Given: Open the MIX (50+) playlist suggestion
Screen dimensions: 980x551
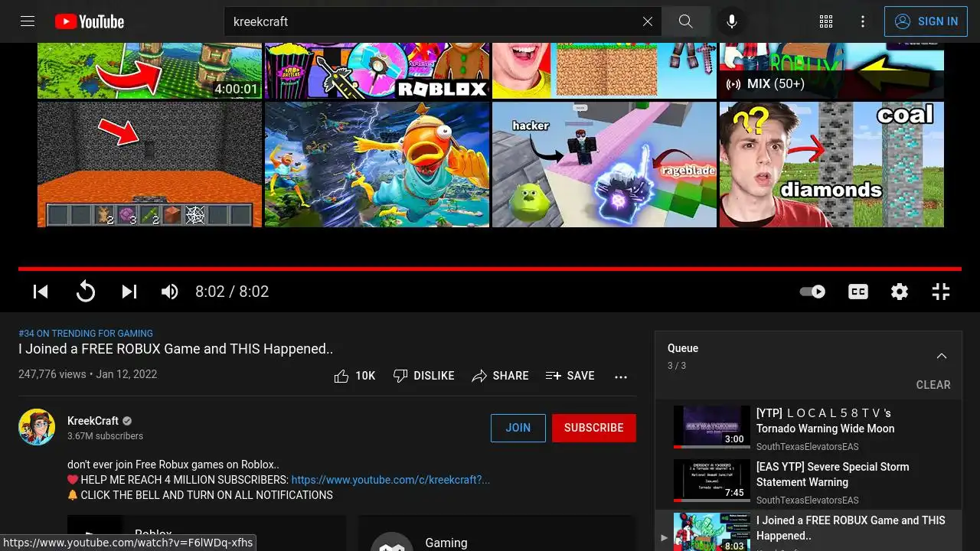Looking at the screenshot, I should (x=831, y=71).
